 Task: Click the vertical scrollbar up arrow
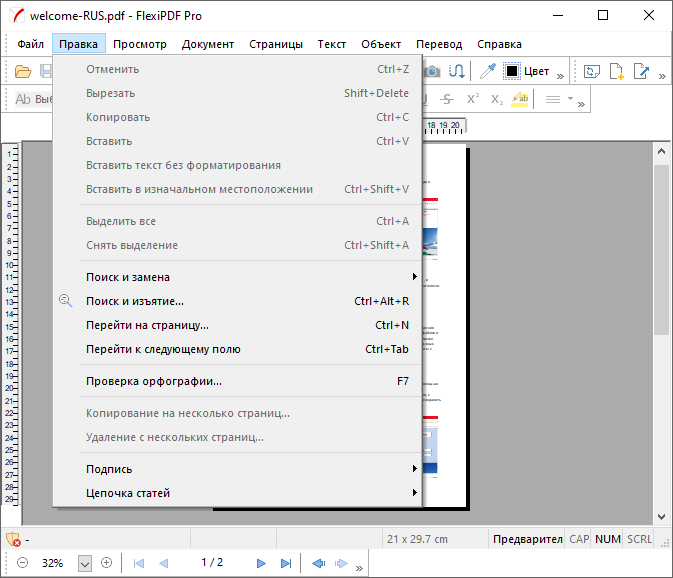tap(661, 151)
